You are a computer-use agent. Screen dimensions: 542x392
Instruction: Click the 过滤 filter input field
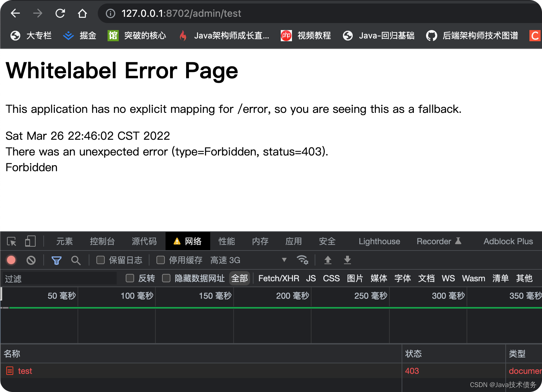(60, 278)
